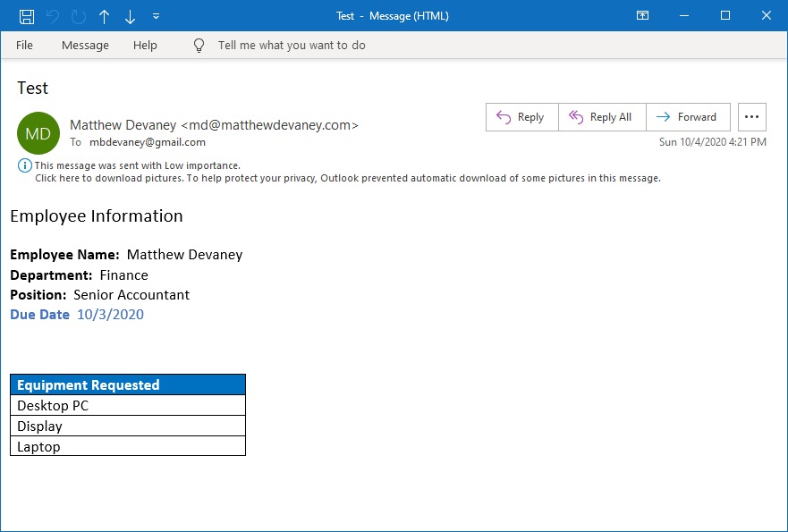Click the Tell Me lightbulb search icon
788x532 pixels.
(x=198, y=46)
